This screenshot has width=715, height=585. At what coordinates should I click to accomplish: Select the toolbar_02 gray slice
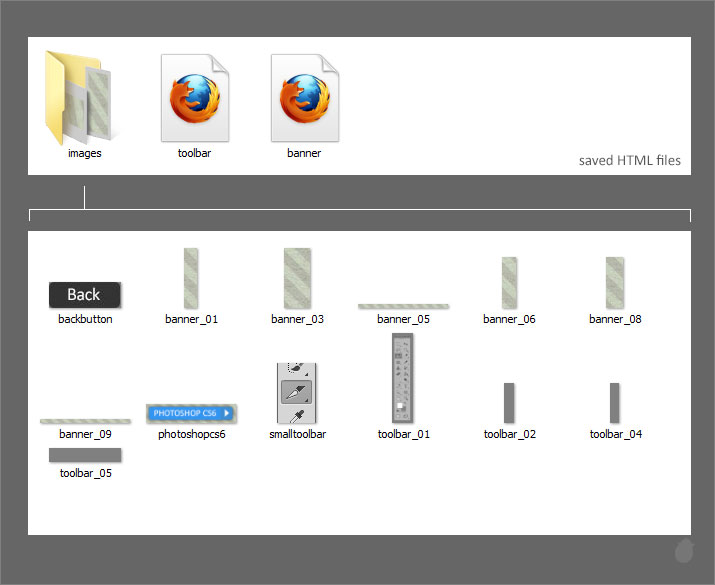[x=509, y=402]
